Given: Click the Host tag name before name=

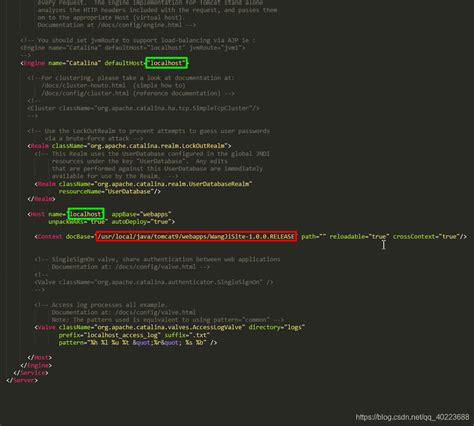Looking at the screenshot, I should point(37,214).
